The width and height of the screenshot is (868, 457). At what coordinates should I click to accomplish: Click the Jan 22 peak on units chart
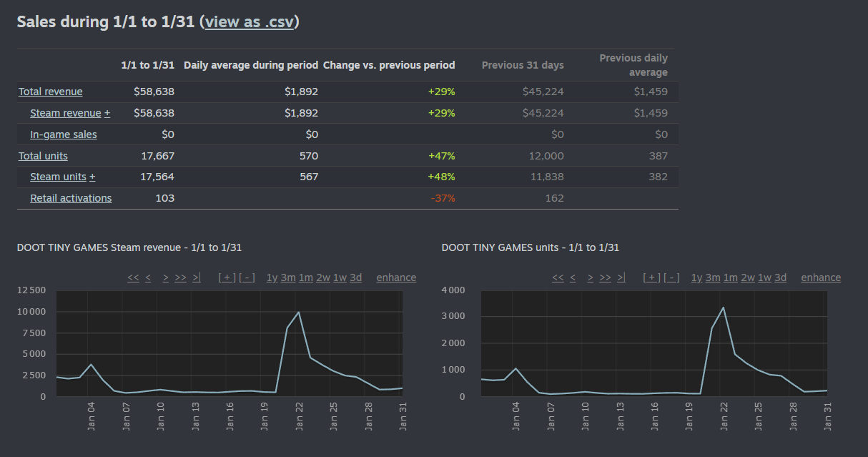(724, 308)
